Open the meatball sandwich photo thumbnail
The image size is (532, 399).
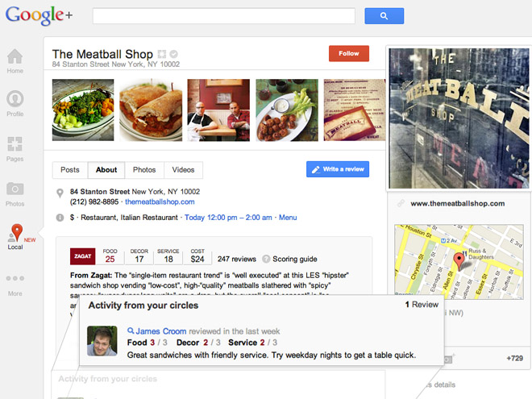151,110
